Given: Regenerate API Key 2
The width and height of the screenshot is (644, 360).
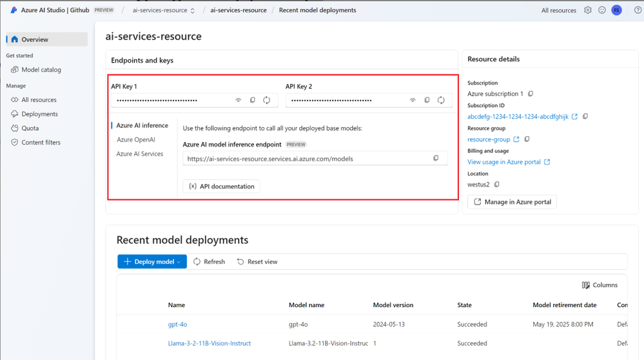Looking at the screenshot, I should tap(441, 100).
